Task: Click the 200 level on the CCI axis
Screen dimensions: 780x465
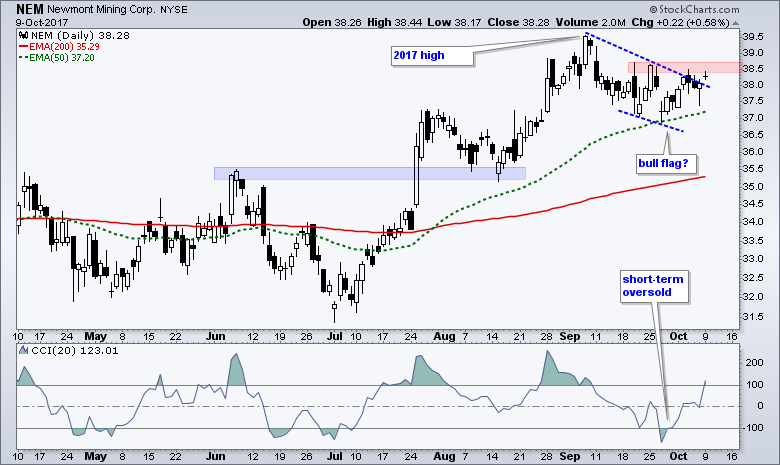Action: click(754, 363)
